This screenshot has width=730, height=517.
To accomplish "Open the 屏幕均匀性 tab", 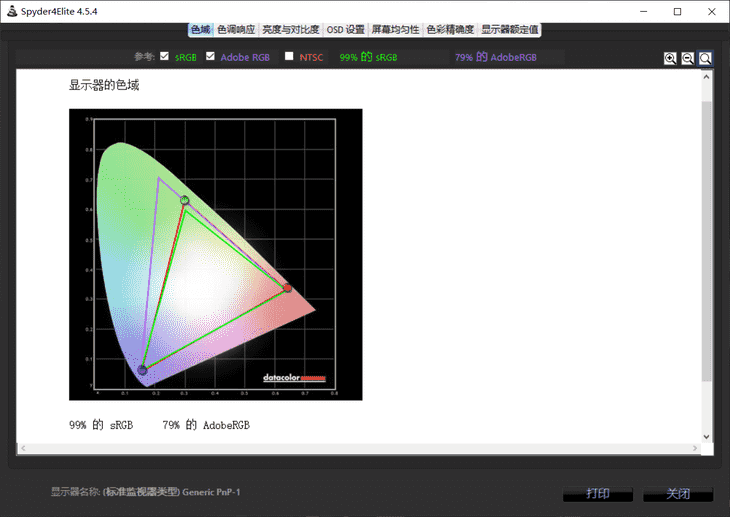I will pos(395,30).
